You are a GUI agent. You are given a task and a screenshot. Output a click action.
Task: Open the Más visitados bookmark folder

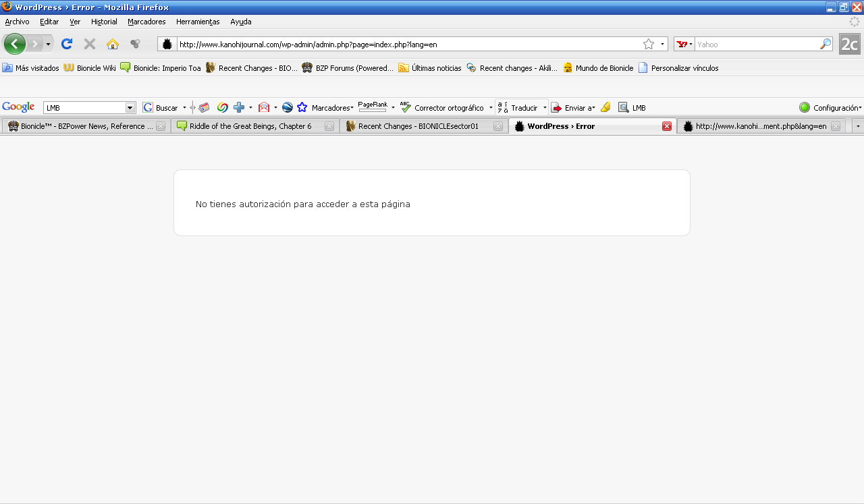coord(31,67)
